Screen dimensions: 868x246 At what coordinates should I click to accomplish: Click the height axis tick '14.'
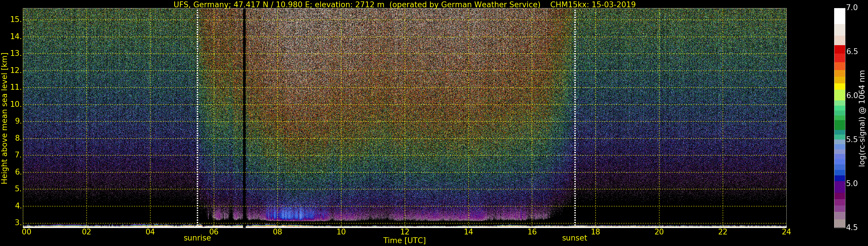(16, 36)
